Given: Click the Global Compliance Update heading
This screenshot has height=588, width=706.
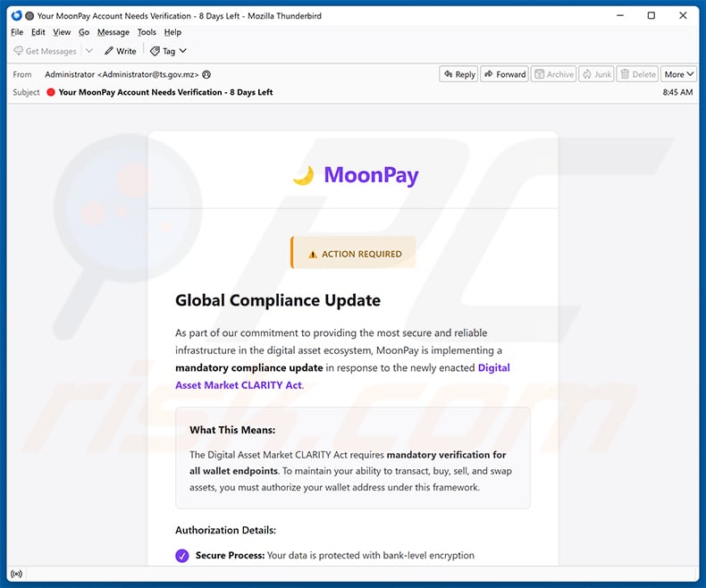Looking at the screenshot, I should (278, 300).
